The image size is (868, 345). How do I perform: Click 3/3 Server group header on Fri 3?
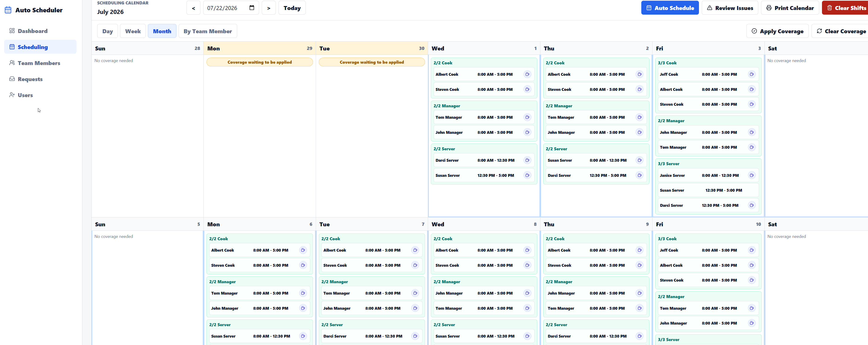click(668, 164)
